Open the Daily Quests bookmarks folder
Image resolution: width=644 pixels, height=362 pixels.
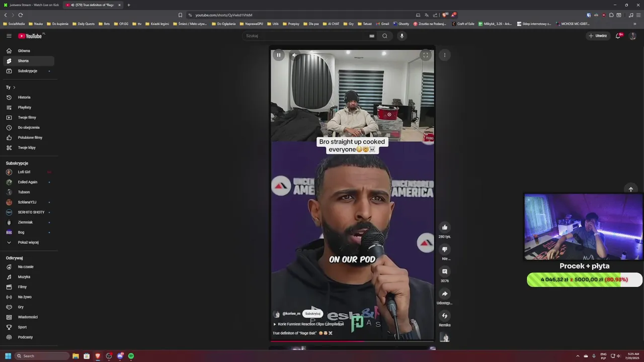point(84,24)
